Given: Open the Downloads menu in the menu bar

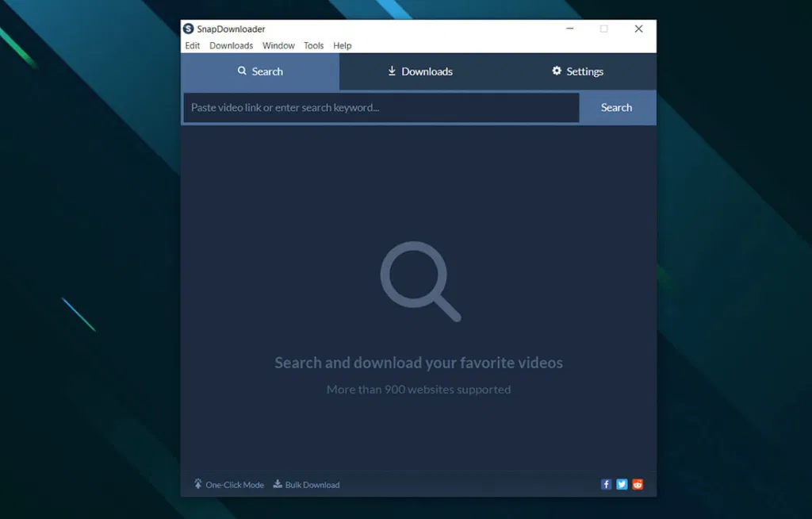Looking at the screenshot, I should (x=231, y=45).
